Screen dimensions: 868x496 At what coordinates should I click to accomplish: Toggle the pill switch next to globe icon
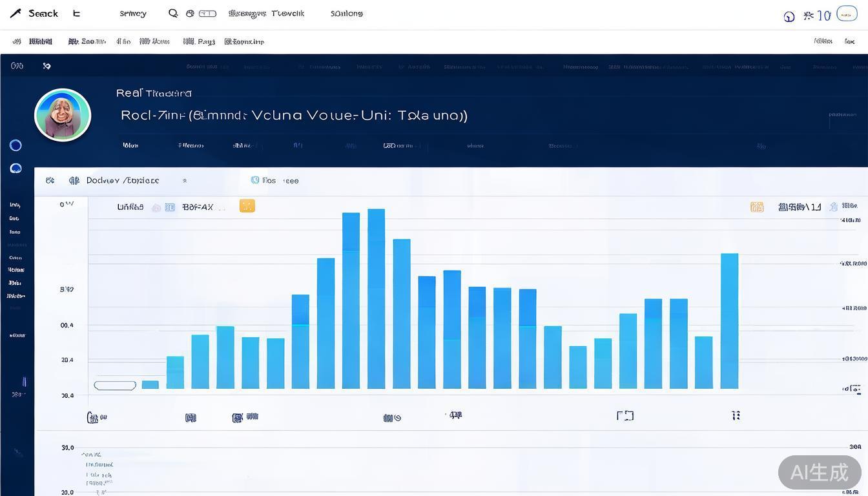click(207, 13)
